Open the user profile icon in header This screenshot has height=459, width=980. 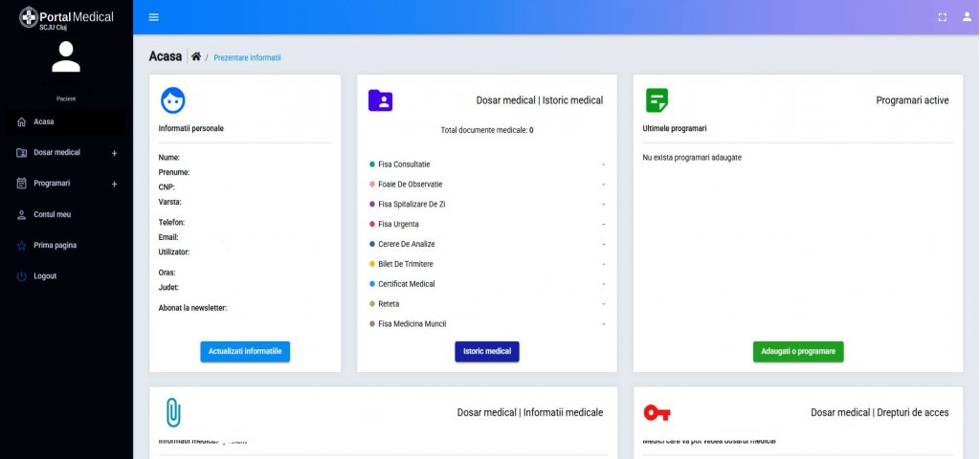point(966,17)
